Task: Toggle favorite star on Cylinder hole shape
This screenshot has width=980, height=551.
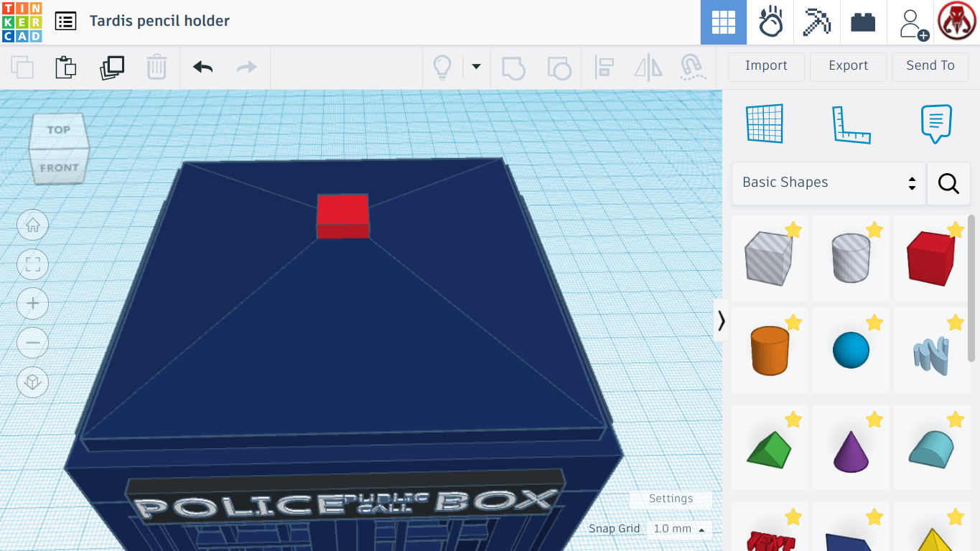Action: (874, 230)
